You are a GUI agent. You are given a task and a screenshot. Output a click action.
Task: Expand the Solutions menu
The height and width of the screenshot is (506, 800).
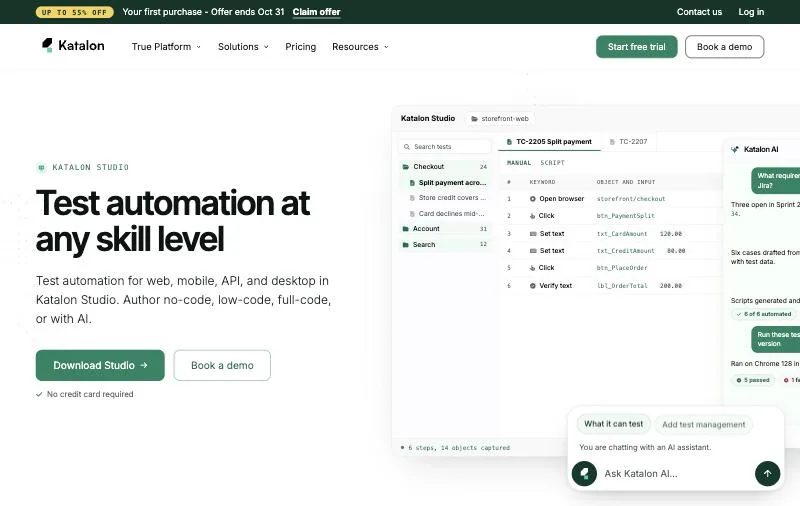[x=243, y=46]
